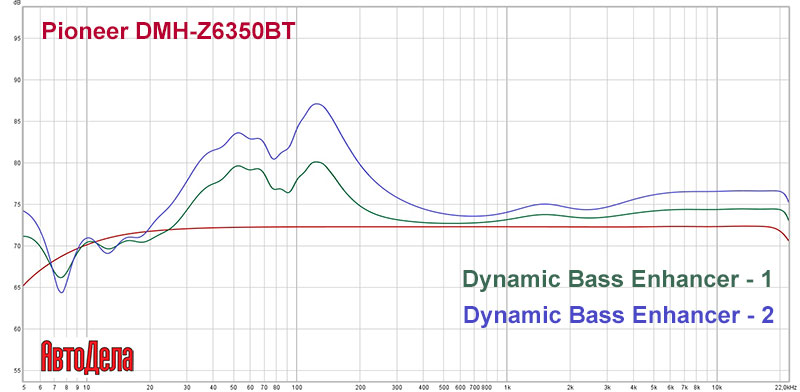800x392 pixels.
Task: Click the 5k frequency axis label
Action: click(654, 387)
